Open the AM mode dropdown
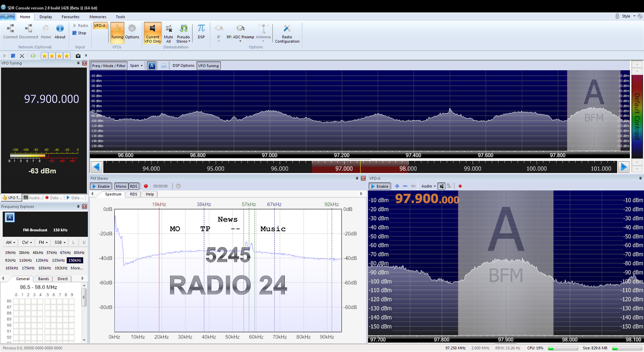Image resolution: width=644 pixels, height=352 pixels. point(10,243)
